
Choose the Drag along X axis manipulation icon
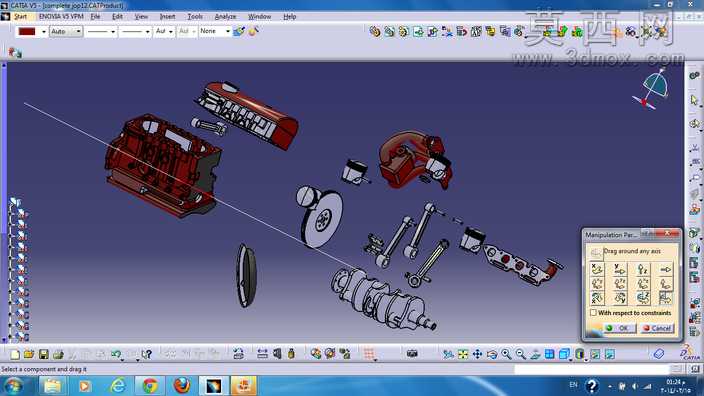597,269
